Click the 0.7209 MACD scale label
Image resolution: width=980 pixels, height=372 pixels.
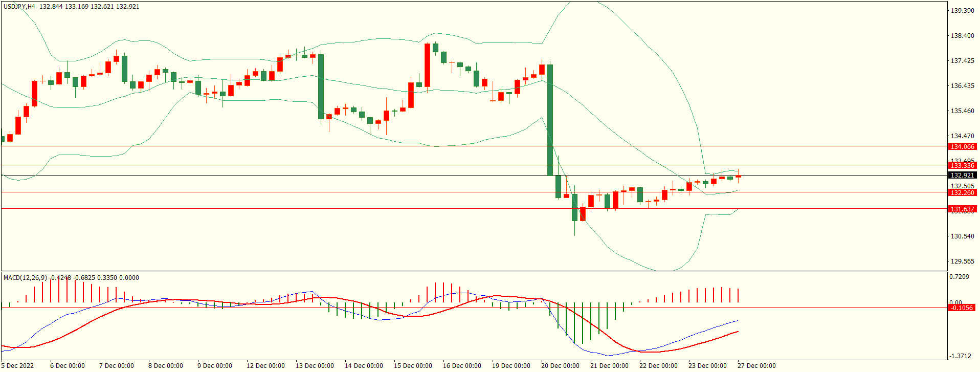coord(959,277)
